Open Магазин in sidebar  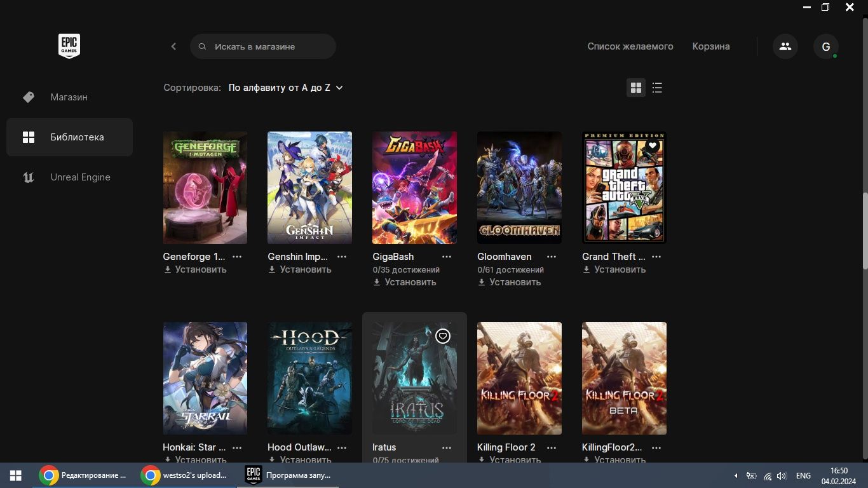pos(69,97)
